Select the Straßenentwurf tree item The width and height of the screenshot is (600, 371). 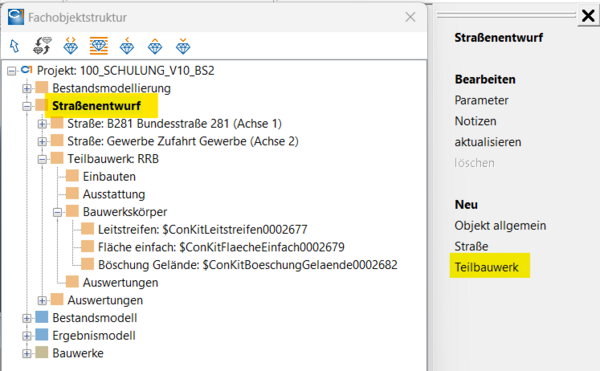point(96,106)
